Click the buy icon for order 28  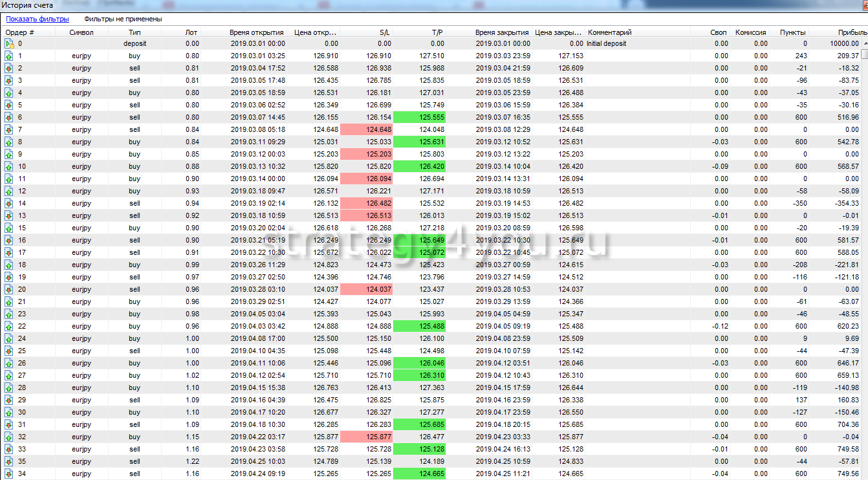[x=9, y=388]
